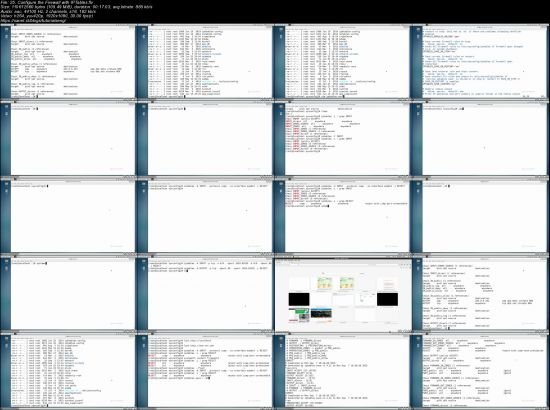
Task: Click the header line starting with 'File:'
Action: pos(47,2)
